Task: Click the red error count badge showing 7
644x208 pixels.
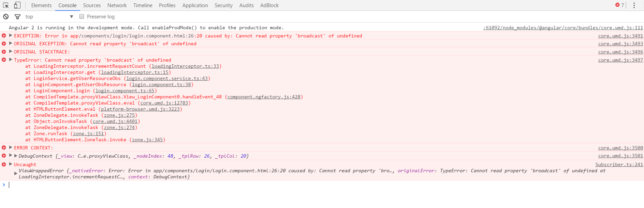Action: pos(619,5)
